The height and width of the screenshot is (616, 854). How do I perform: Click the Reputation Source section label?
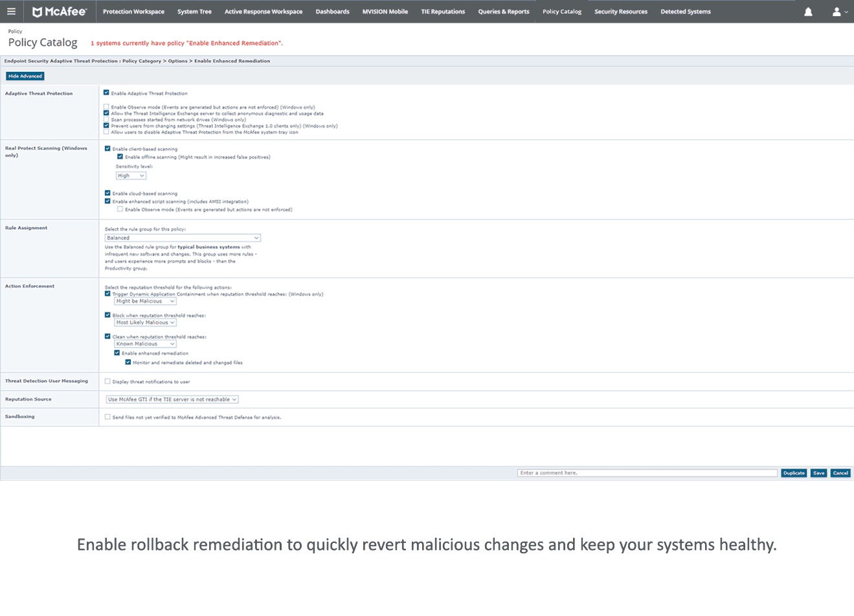[28, 399]
